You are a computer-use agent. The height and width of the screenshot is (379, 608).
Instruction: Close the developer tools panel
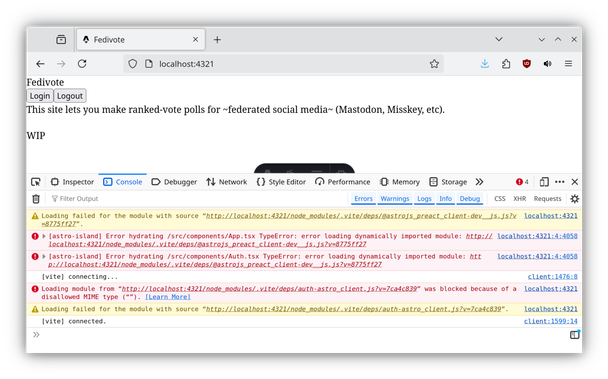pyautogui.click(x=575, y=182)
